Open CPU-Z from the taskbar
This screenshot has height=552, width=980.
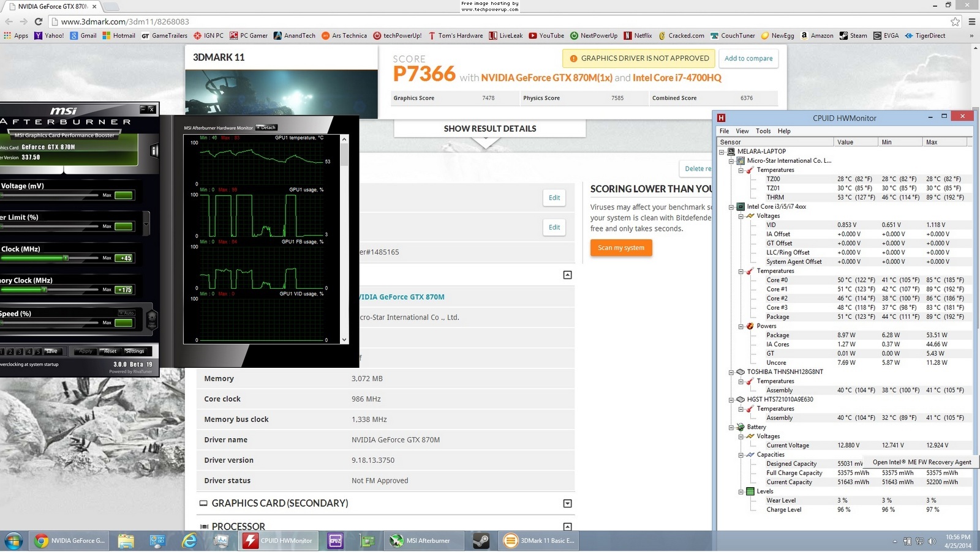pyautogui.click(x=335, y=541)
